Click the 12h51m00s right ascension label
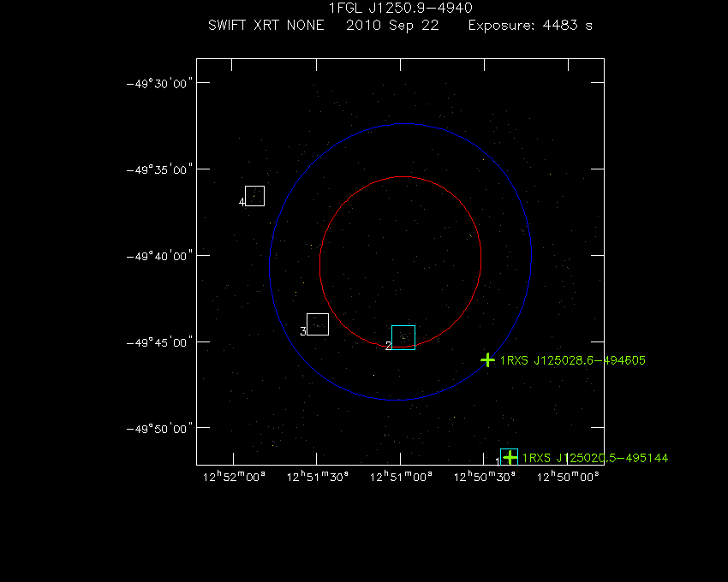 point(401,477)
